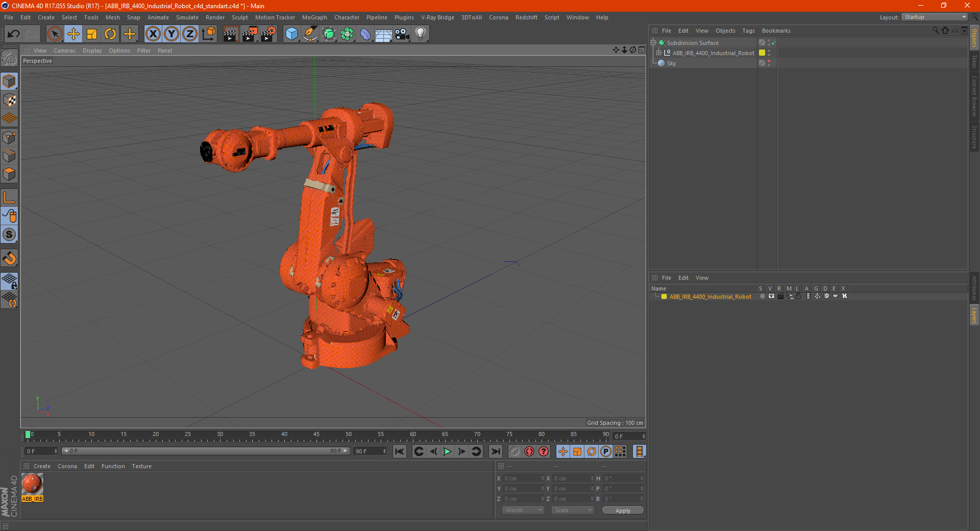Play the animation forward
This screenshot has width=980, height=531.
(447, 451)
